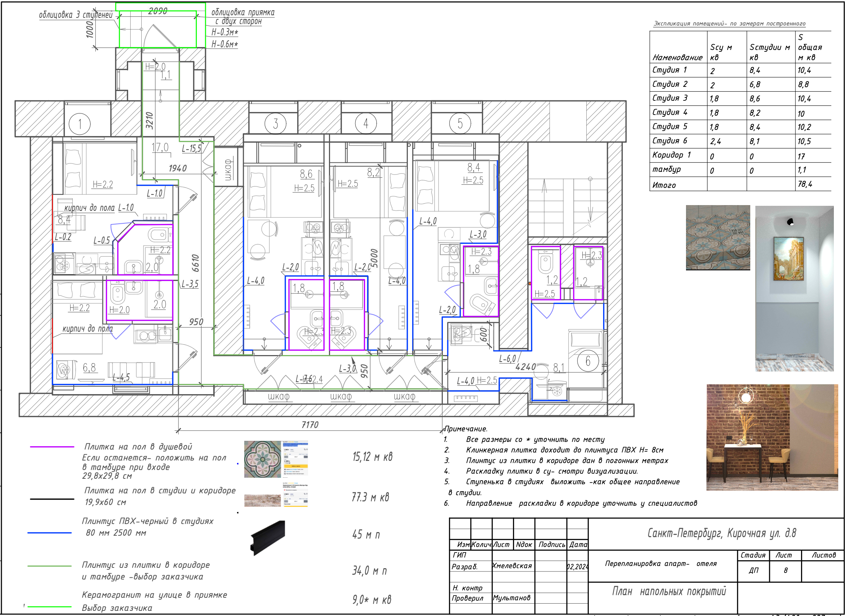Open the brick wall café render image
Image resolution: width=847 pixels, height=616 pixels.
(772, 437)
